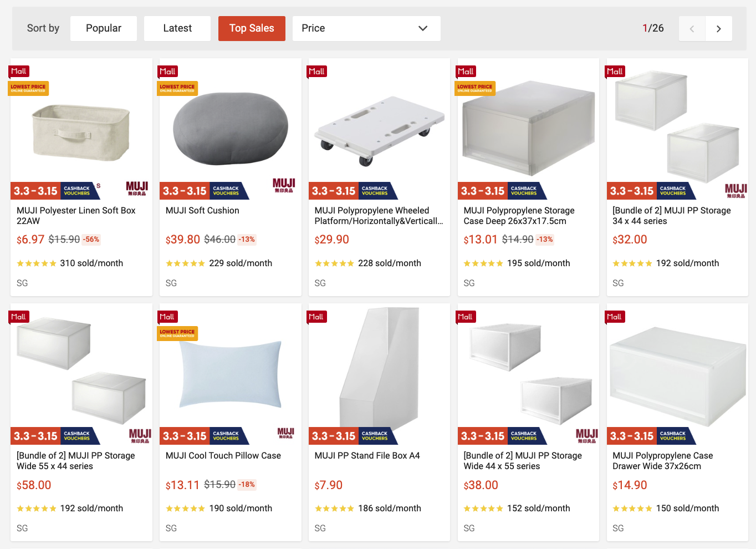This screenshot has width=756, height=549.
Task: Click the Lowest Price badge on Storage Case Deep
Action: point(475,88)
